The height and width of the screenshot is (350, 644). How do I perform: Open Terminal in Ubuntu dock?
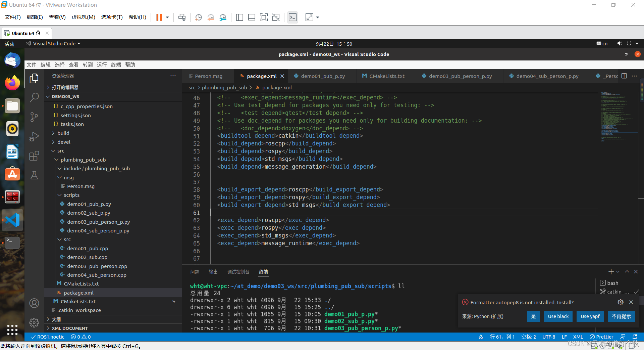click(12, 243)
